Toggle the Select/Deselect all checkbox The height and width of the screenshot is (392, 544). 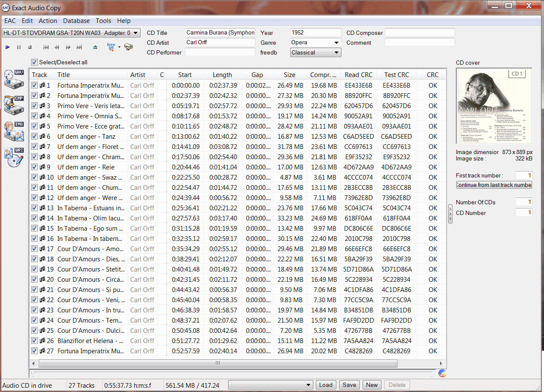[x=34, y=62]
